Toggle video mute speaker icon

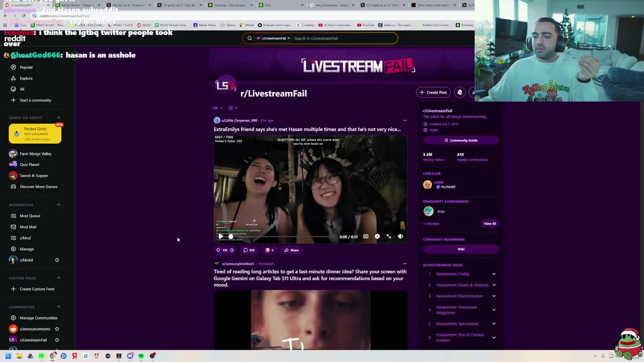tap(400, 236)
